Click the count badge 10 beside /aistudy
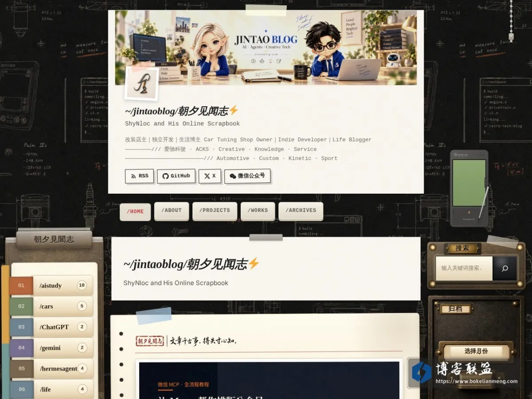The image size is (532, 399). (x=82, y=286)
